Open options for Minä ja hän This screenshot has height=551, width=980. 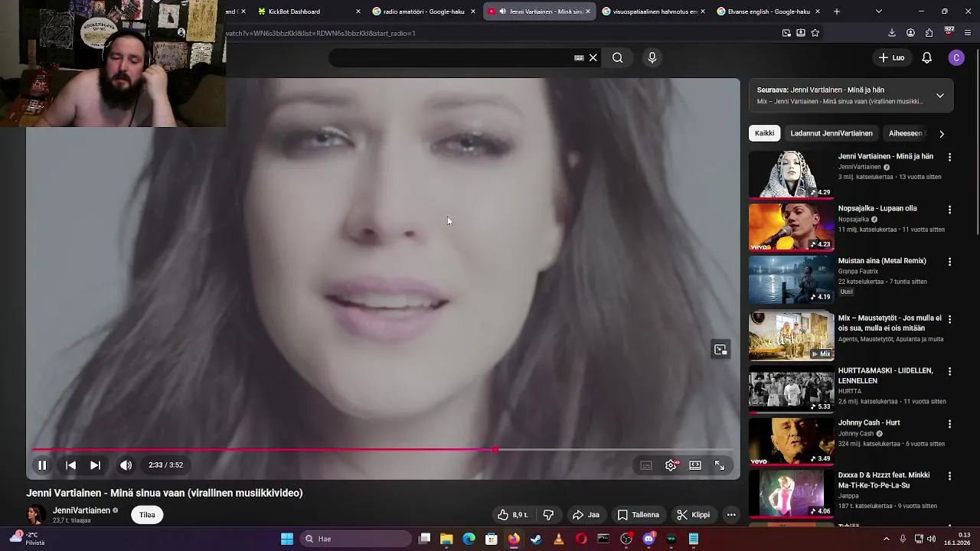point(949,157)
